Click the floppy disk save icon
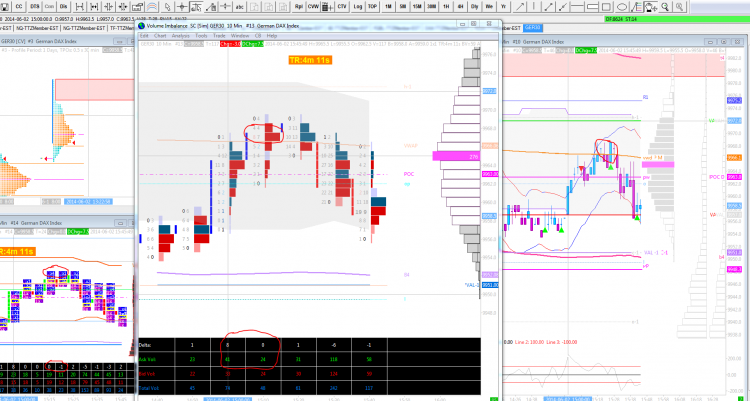Screen dimensions: 750x401 (4, 7)
